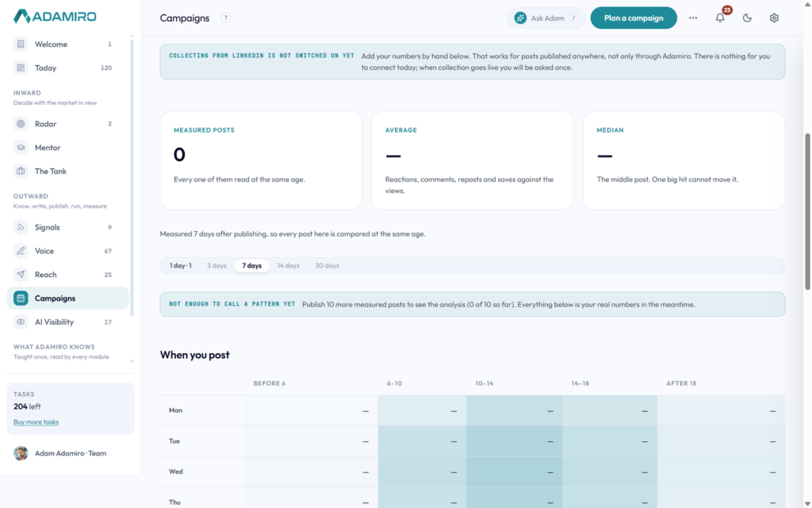This screenshot has height=508, width=812.
Task: Click the main page vertical scrollbar
Action: pos(807,213)
